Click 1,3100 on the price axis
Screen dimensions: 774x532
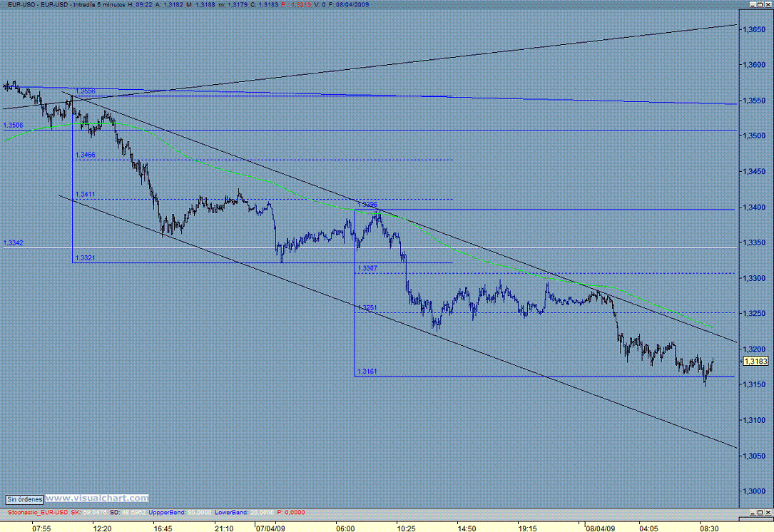(x=754, y=421)
